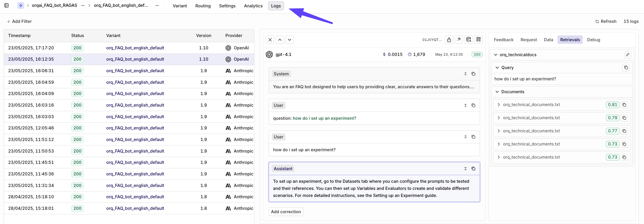This screenshot has width=644, height=224.
Task: Open ellipsis menu next to orqai_FAQ_bot_RAGAS
Action: point(83,5)
